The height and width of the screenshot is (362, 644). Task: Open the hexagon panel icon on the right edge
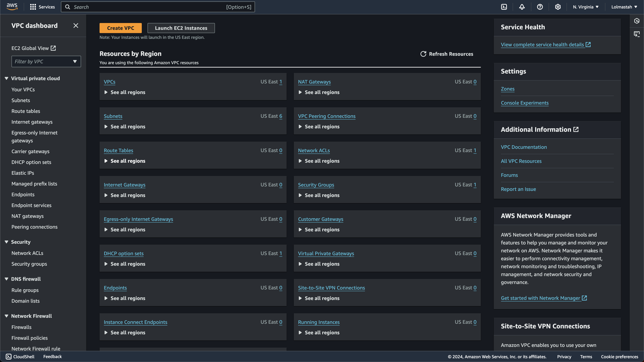(636, 21)
